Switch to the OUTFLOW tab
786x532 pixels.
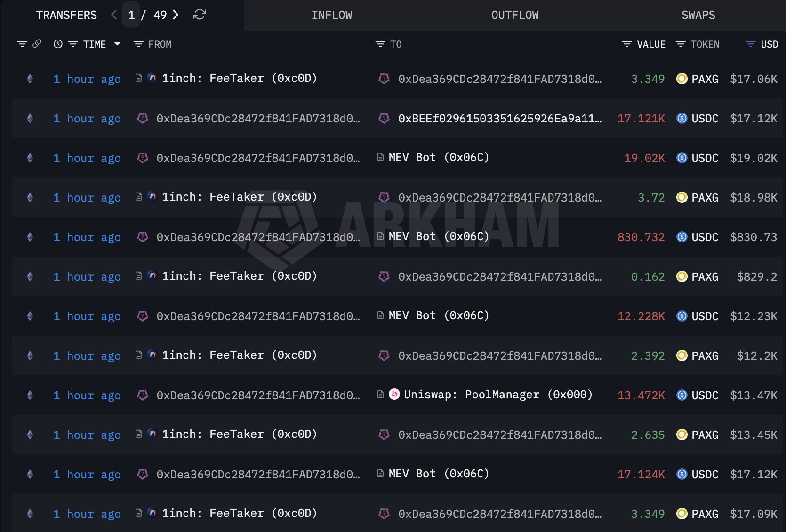pyautogui.click(x=515, y=15)
